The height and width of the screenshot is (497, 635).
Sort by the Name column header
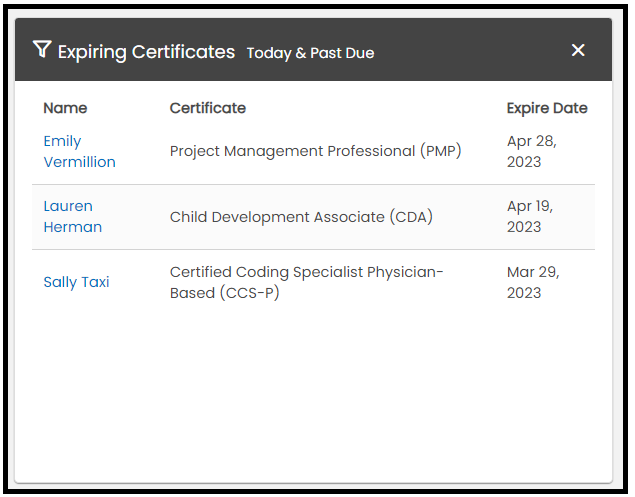[x=65, y=108]
